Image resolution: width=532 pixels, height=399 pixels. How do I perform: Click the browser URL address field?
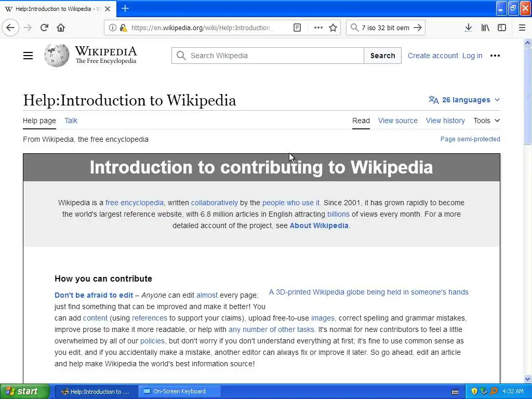click(x=200, y=28)
